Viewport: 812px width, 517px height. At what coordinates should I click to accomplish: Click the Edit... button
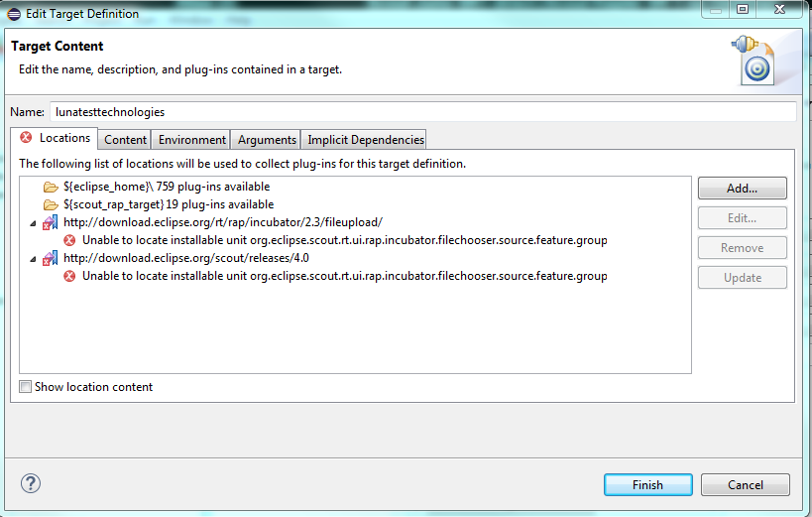(742, 218)
